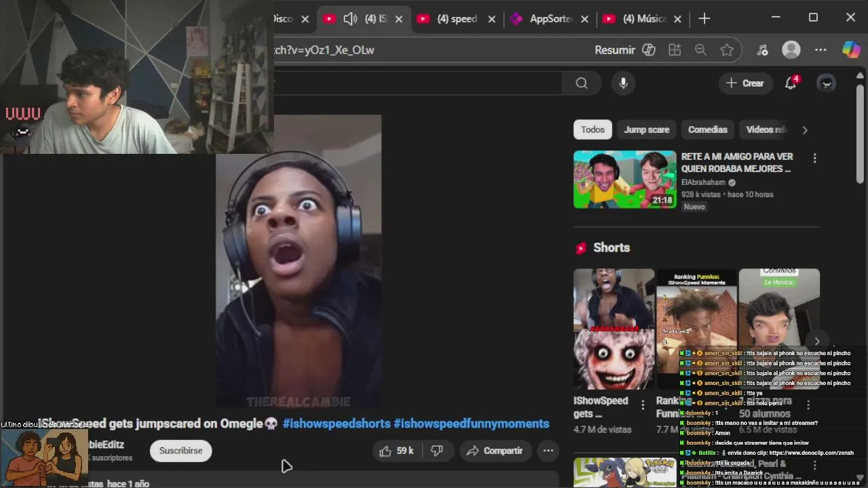This screenshot has height=488, width=868.
Task: Open options menu for RETE A MI AMIGO video
Action: tap(814, 158)
